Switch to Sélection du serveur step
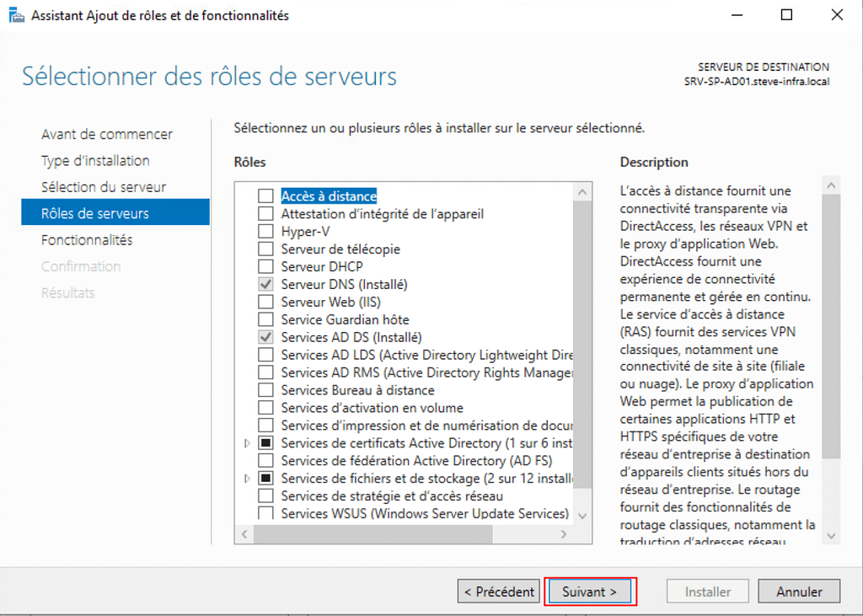 104,187
